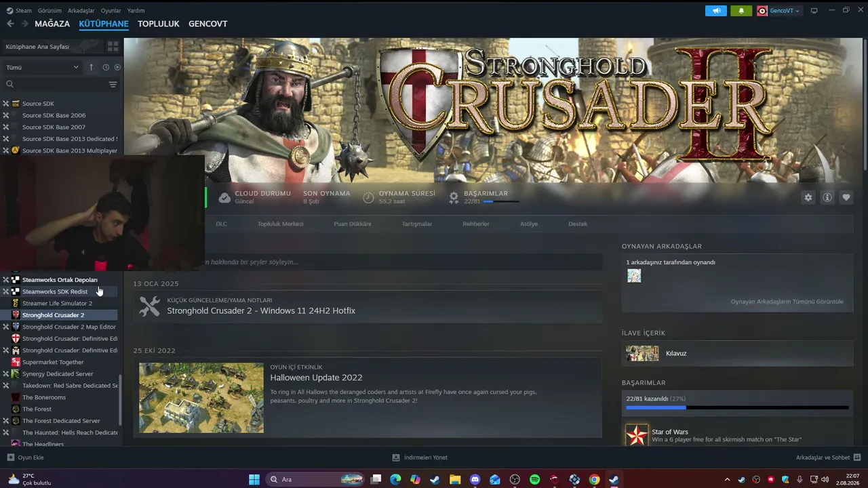Screen dimensions: 868x488
Task: Go forward with the right arrow
Action: point(25,24)
